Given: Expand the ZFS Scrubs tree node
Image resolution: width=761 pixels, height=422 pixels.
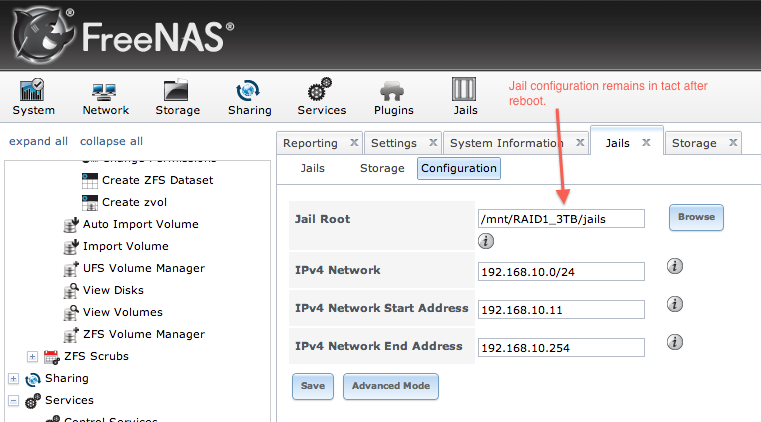Looking at the screenshot, I should [x=32, y=357].
